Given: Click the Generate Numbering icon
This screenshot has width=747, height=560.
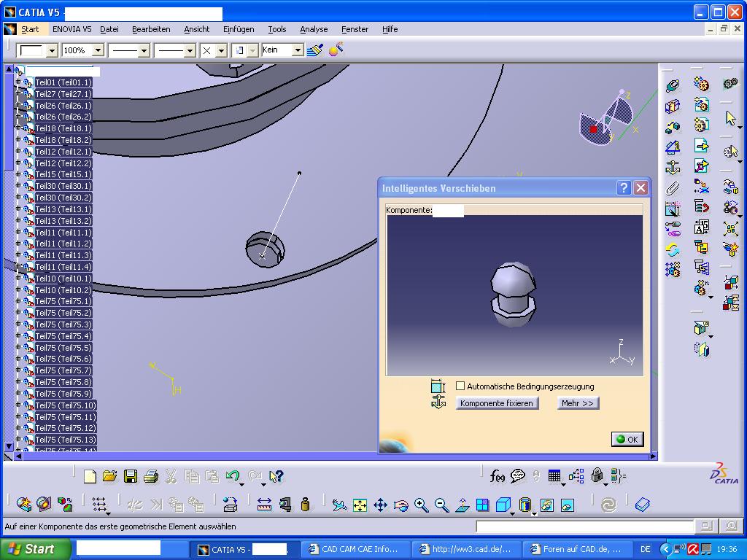Looking at the screenshot, I should [x=701, y=227].
